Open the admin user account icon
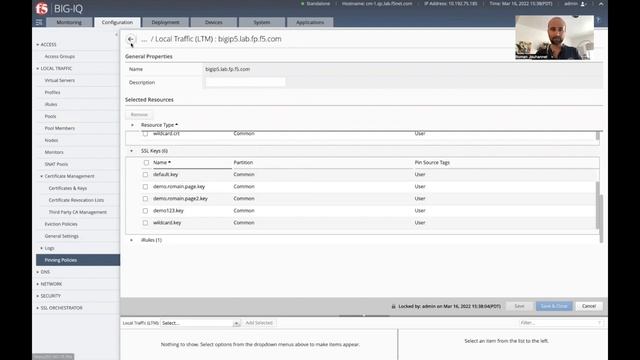Viewport: 640px width, 360px height. click(583, 4)
